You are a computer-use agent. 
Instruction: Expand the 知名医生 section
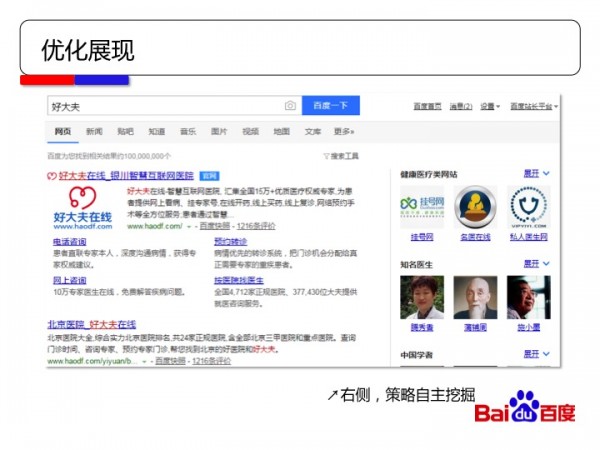coord(537,263)
